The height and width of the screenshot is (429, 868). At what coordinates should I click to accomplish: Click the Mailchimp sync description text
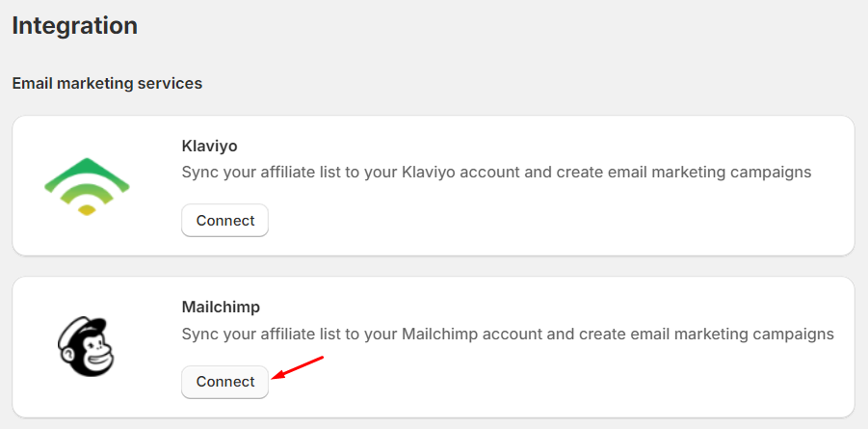coord(508,334)
